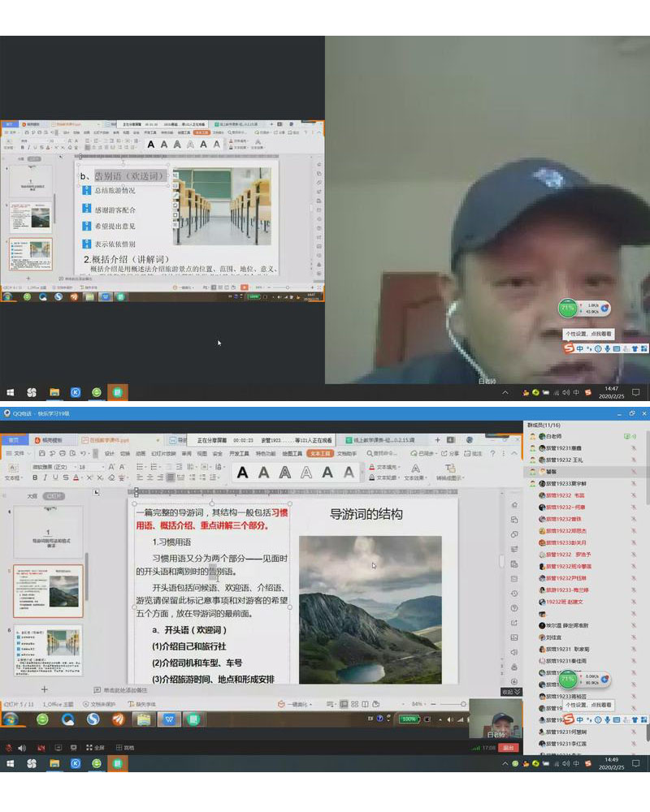The image size is (650, 812).
Task: Click the Windows Start button in lower taskbar
Action: coord(11,763)
